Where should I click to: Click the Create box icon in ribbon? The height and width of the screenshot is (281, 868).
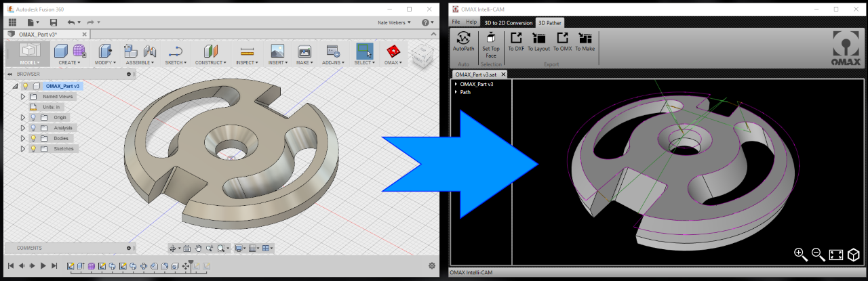(61, 51)
